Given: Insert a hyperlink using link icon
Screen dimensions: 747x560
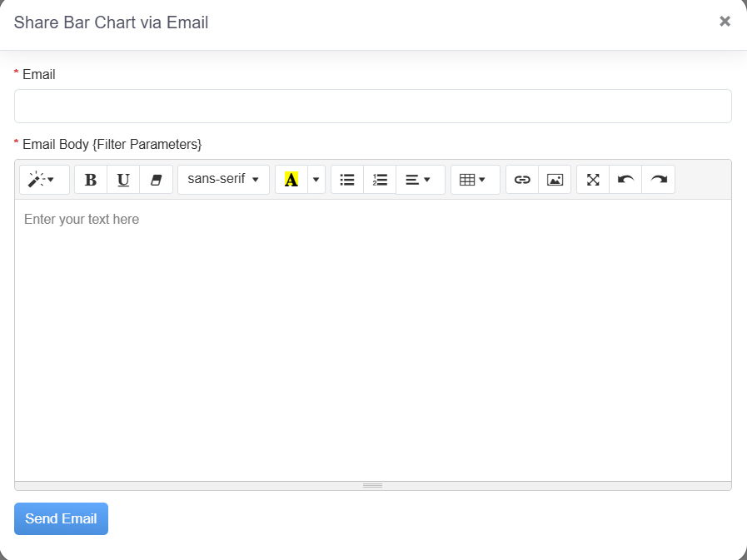Looking at the screenshot, I should tap(522, 180).
